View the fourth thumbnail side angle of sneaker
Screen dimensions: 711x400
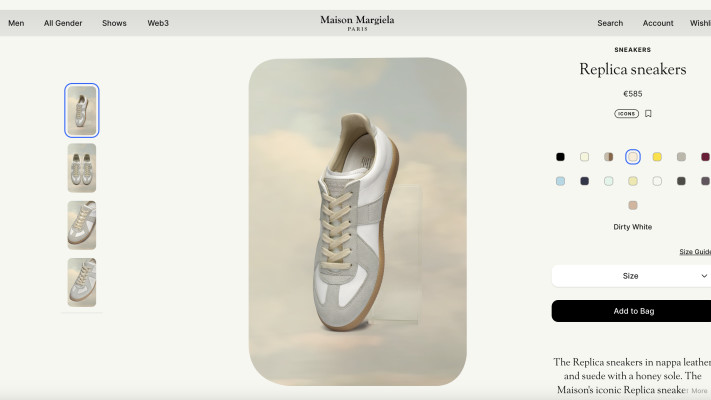tap(82, 282)
